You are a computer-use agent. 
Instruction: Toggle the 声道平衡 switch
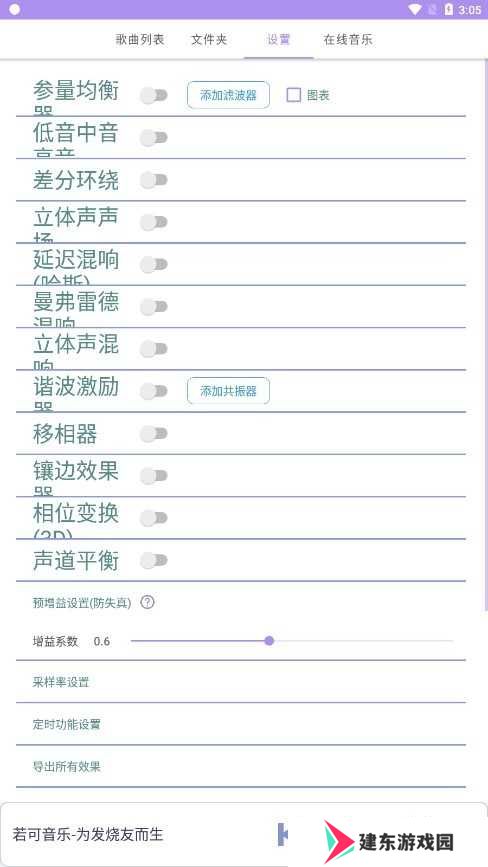(x=154, y=561)
